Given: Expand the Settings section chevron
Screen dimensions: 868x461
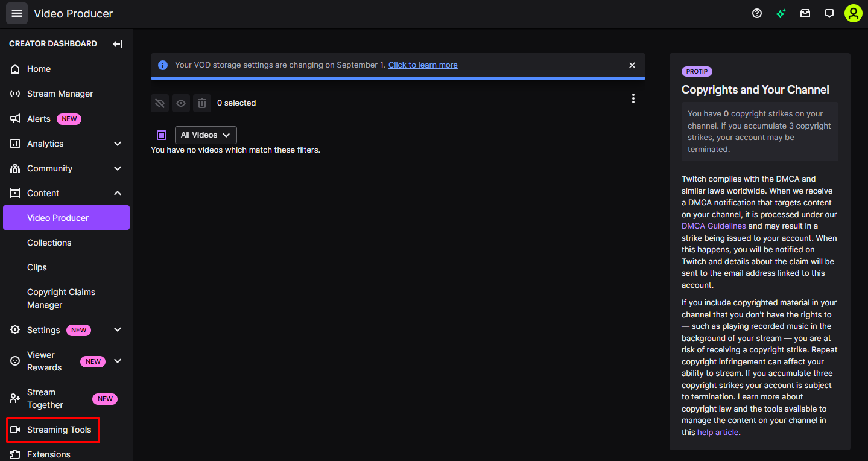Looking at the screenshot, I should point(118,330).
